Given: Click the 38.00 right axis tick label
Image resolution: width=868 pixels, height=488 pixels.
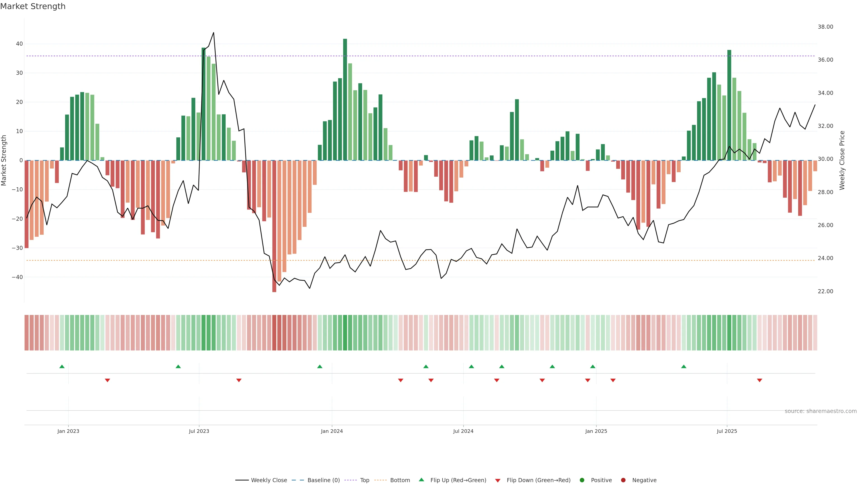Looking at the screenshot, I should pyautogui.click(x=825, y=27).
